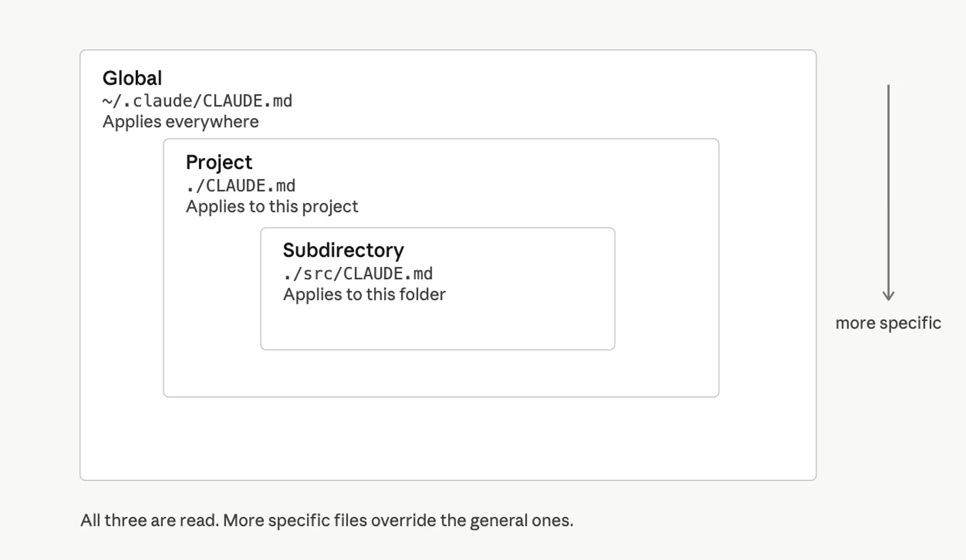Screen dimensions: 966x560
Task: Click the downward arrow head icon
Action: [888, 295]
